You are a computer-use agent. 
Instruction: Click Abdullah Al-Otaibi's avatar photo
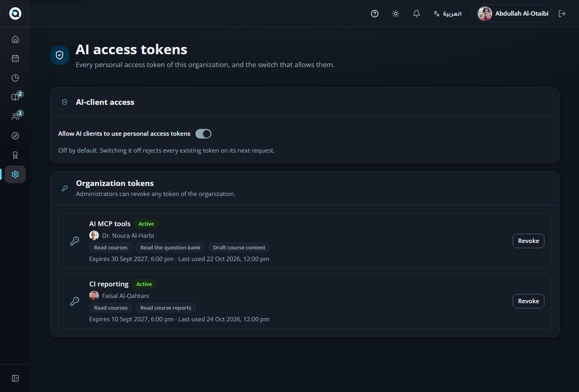coord(485,14)
